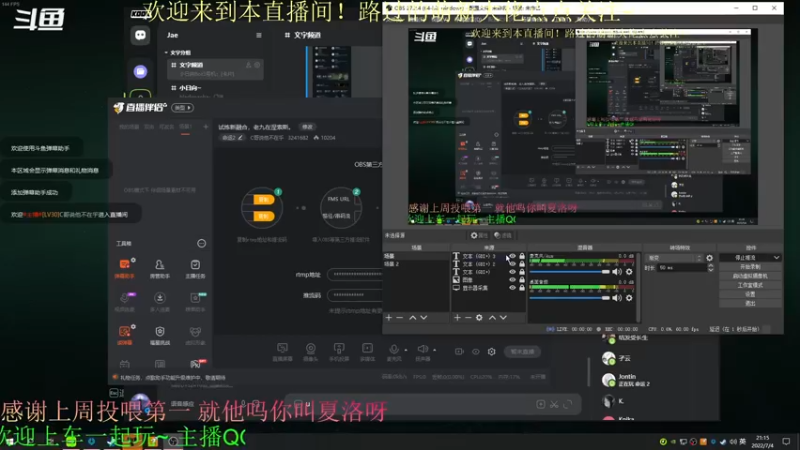Mute the 麦克风/Aux mixer channel
The image size is (800, 450).
click(617, 272)
